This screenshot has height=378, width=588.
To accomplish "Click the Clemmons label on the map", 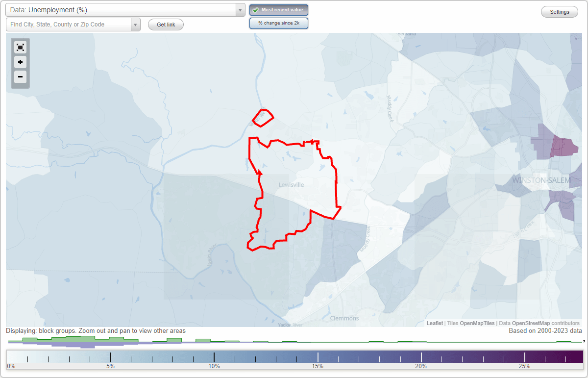I will 344,318.
